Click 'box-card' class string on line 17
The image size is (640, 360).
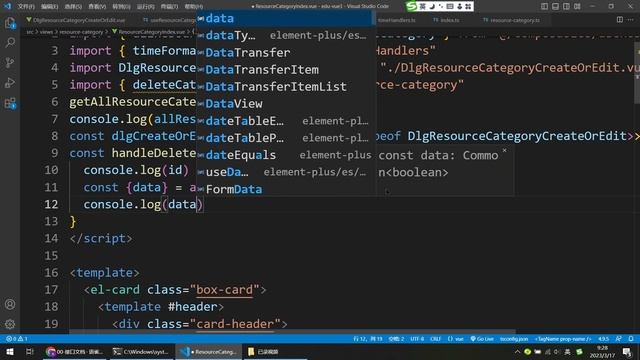[x=224, y=290]
